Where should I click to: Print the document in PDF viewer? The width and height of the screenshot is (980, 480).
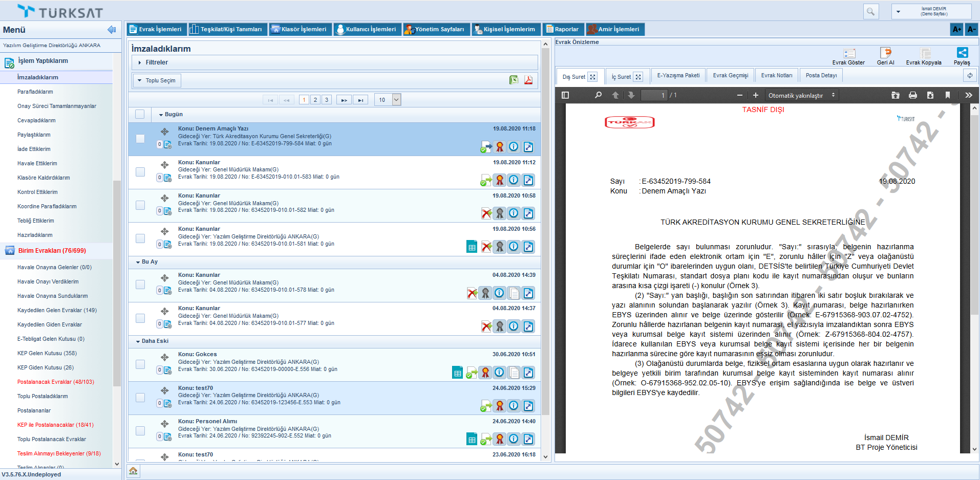[912, 95]
